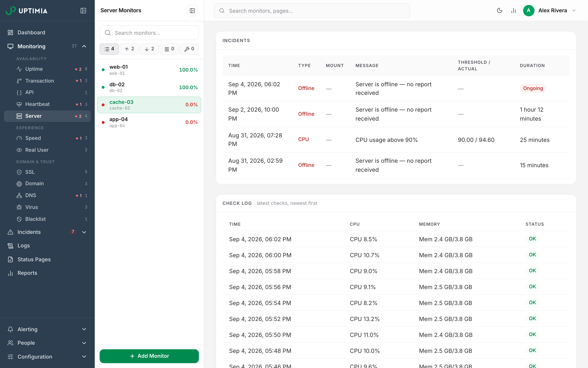Collapse the main sidebar with the panel icon
This screenshot has height=368, width=588.
83,11
